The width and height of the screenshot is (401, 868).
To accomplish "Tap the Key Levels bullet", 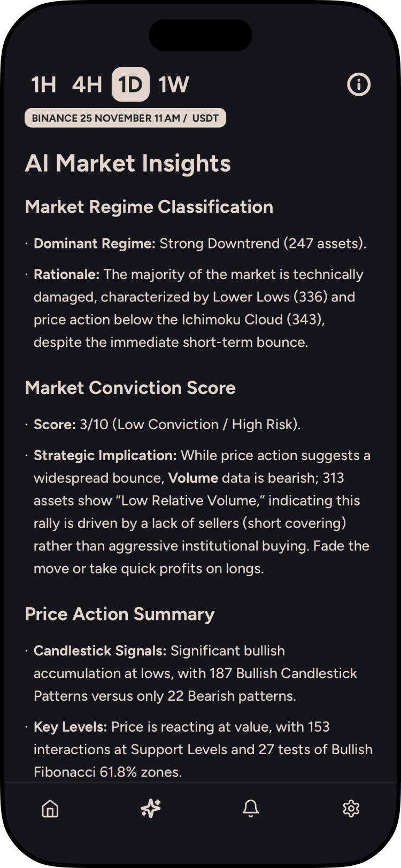I will [203, 749].
